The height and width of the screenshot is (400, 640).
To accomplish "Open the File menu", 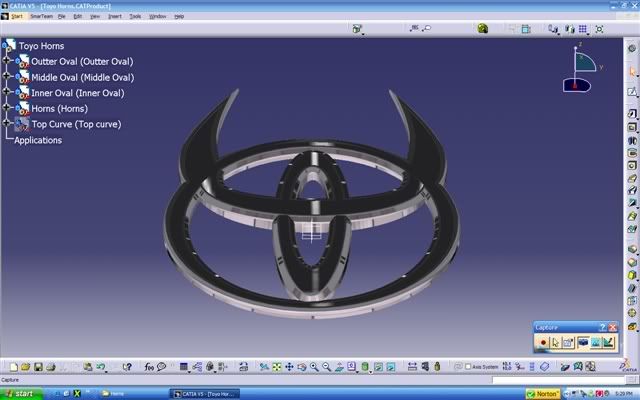I will [x=62, y=16].
